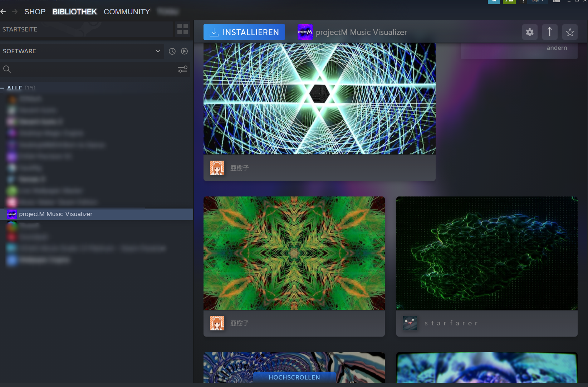Open the green notifications button at top
The height and width of the screenshot is (387, 588).
(509, 2)
